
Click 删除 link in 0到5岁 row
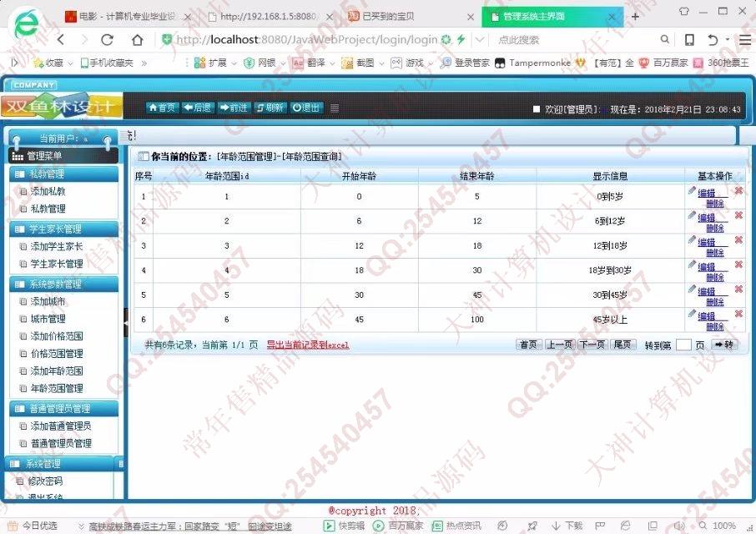tap(715, 204)
